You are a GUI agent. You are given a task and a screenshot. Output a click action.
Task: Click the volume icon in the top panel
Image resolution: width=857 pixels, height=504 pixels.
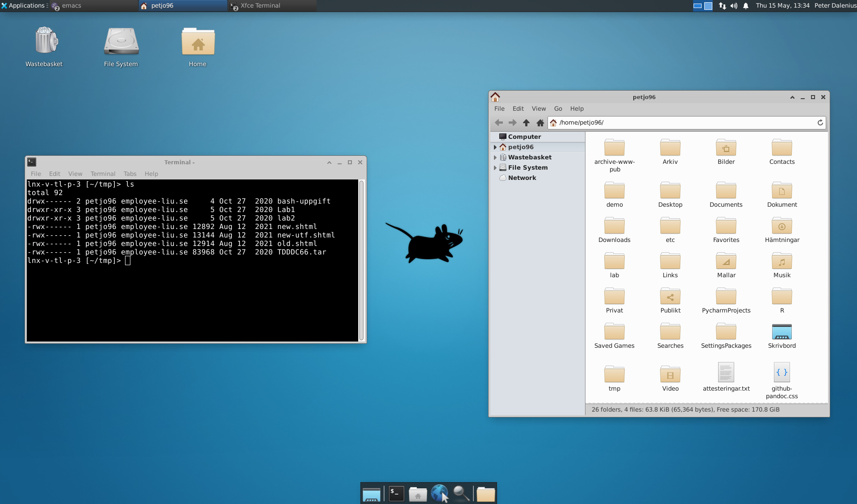click(x=734, y=6)
